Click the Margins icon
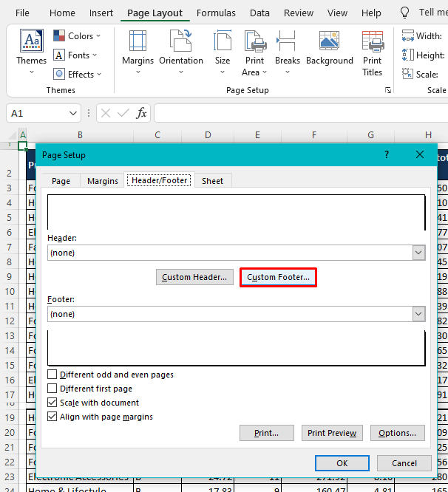The image size is (448, 492). tap(138, 41)
